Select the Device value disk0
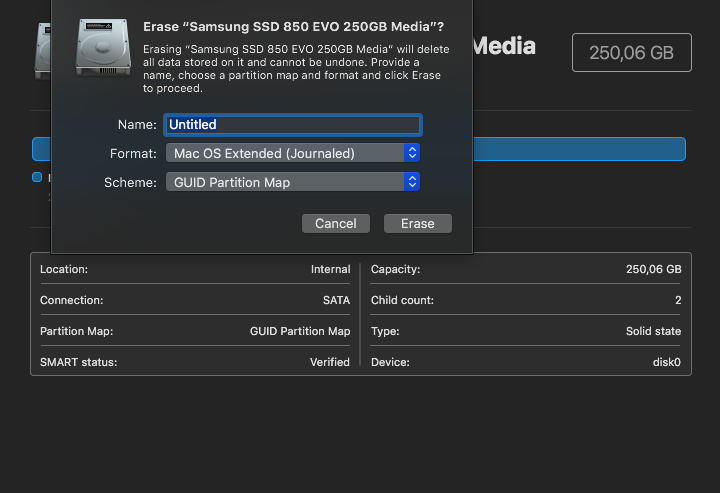Viewport: 720px width, 493px height. point(666,362)
